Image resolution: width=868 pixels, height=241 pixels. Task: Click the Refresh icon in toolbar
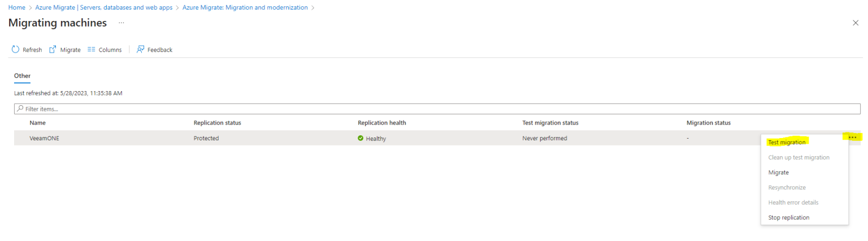[16, 50]
